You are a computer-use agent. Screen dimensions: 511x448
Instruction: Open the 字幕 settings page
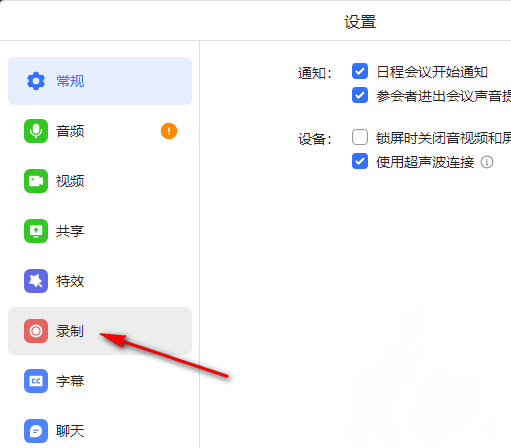tap(100, 381)
